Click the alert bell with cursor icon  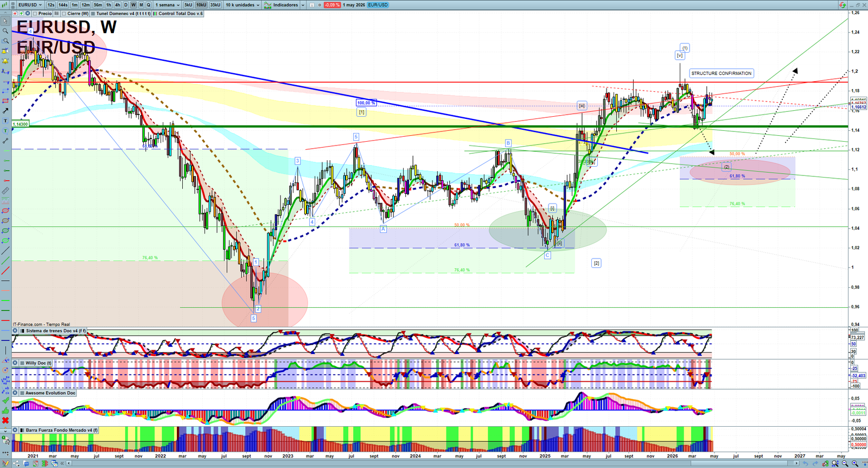[x=5, y=51]
